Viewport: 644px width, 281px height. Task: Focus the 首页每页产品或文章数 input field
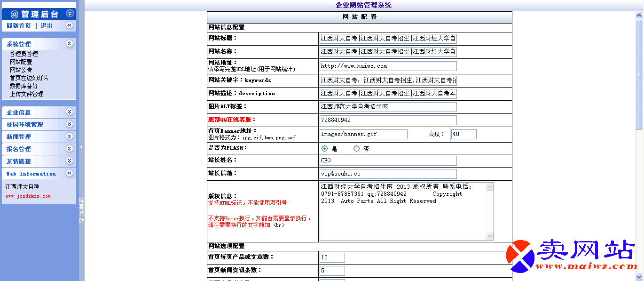pos(332,257)
